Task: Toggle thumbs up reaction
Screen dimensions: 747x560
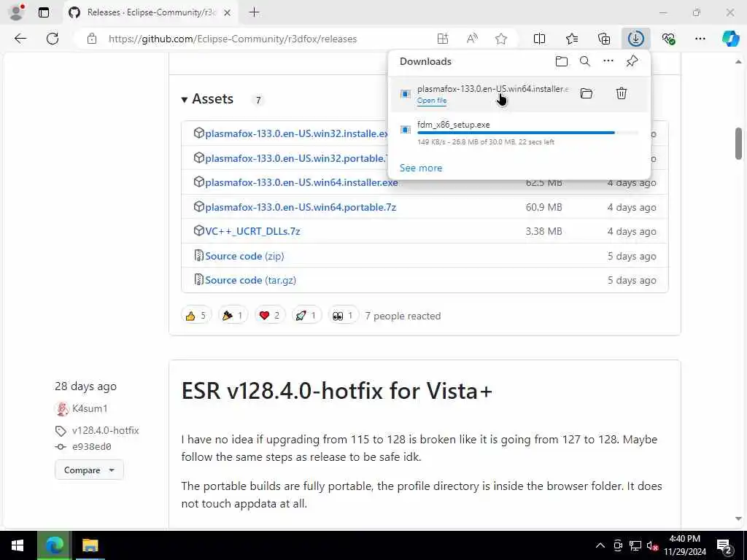Action: [x=196, y=315]
